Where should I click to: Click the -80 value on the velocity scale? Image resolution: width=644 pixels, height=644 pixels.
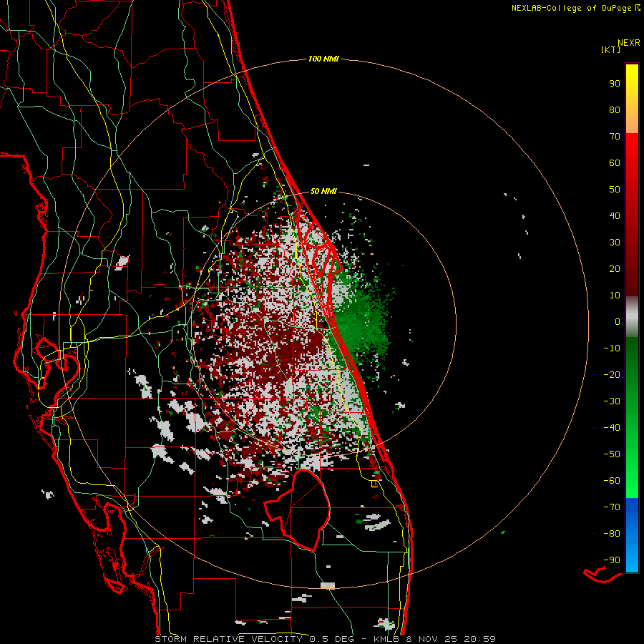point(612,534)
